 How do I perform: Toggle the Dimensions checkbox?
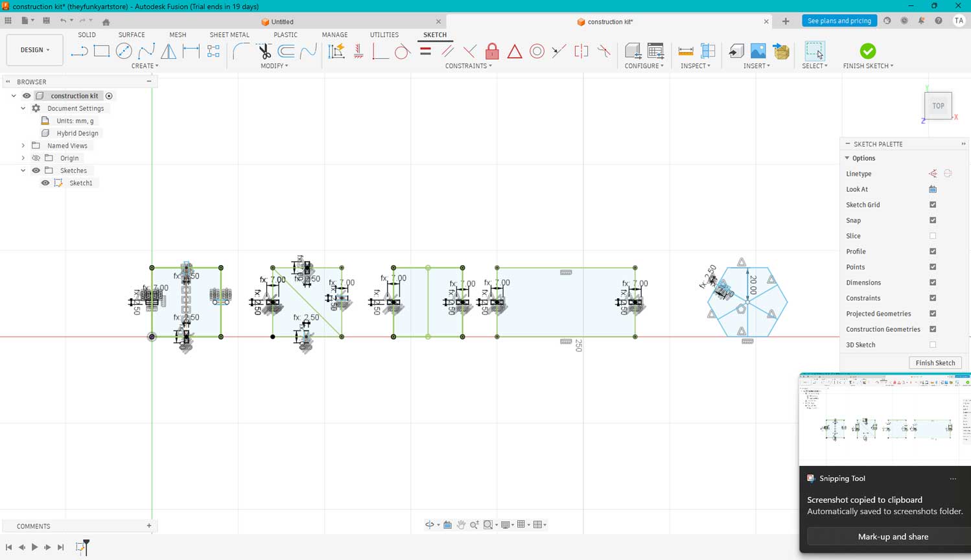click(933, 283)
